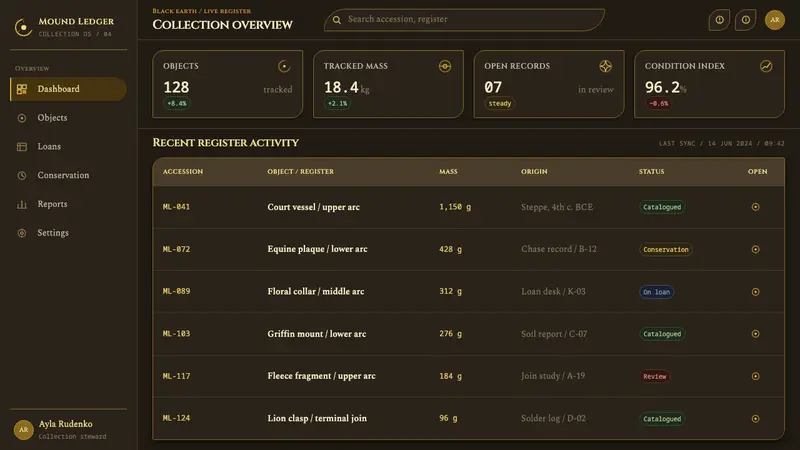
Task: Click the steady badge on Open Records
Action: [x=499, y=104]
